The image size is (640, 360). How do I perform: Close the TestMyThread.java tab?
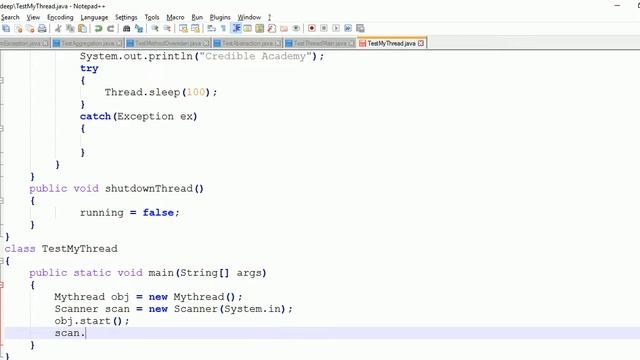pyautogui.click(x=421, y=43)
